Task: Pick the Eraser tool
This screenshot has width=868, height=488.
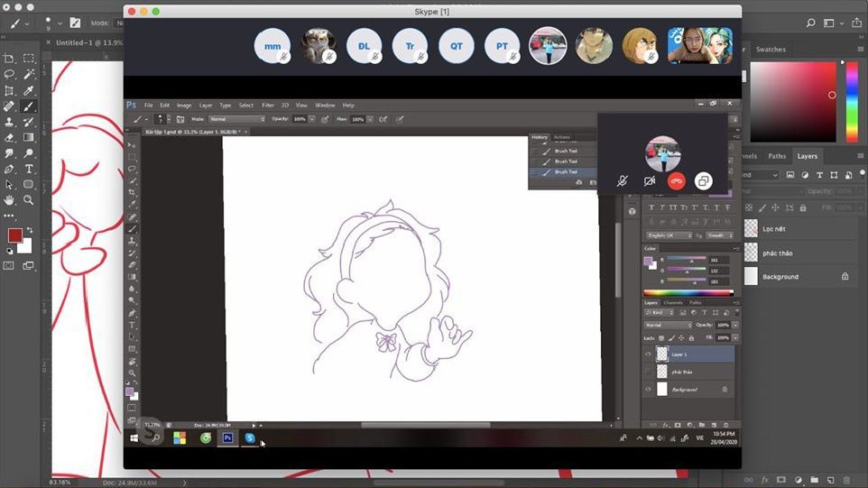Action: click(10, 137)
